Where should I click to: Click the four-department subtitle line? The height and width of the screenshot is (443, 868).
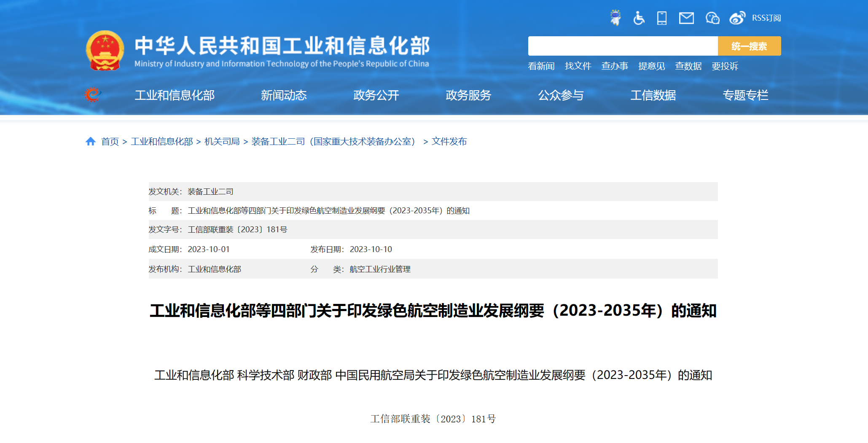[433, 375]
